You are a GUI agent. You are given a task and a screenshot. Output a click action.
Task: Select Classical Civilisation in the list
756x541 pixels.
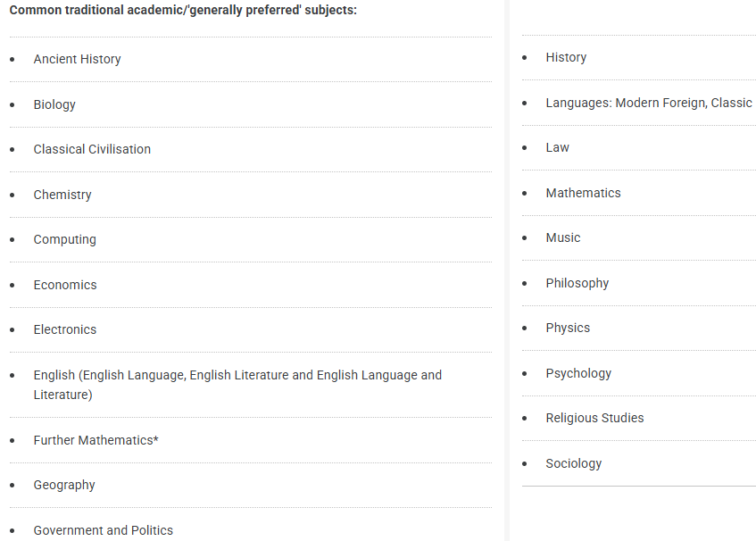coord(92,149)
